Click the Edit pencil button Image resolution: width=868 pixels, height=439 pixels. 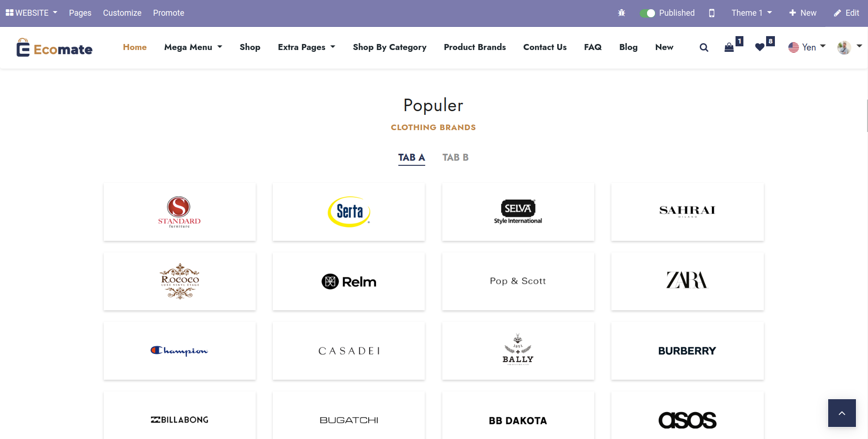(x=847, y=13)
